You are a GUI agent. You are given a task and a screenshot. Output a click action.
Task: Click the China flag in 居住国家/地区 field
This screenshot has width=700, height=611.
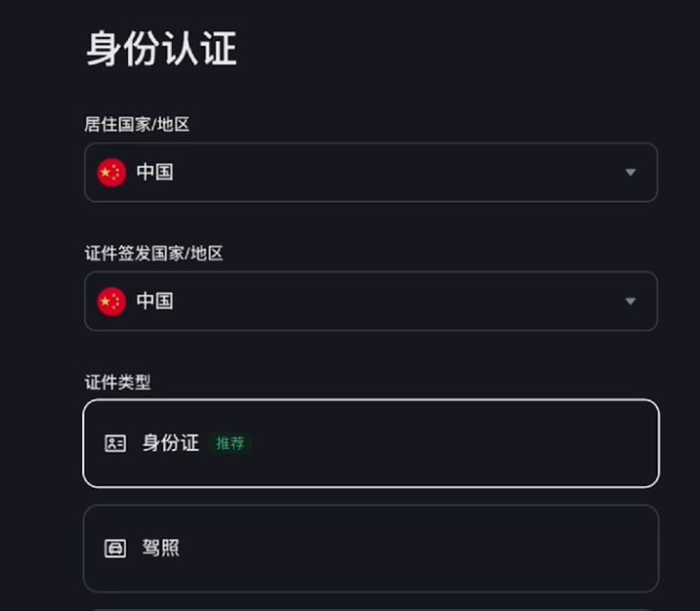click(111, 173)
